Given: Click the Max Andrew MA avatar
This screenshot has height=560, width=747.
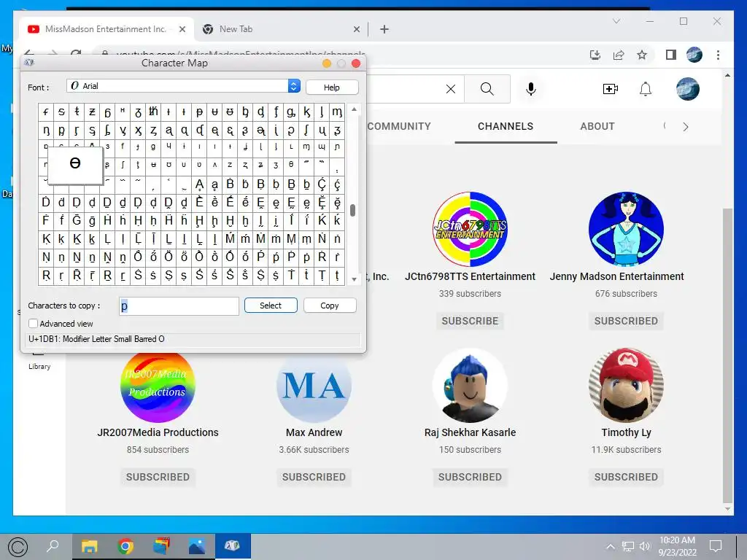Looking at the screenshot, I should coord(314,386).
